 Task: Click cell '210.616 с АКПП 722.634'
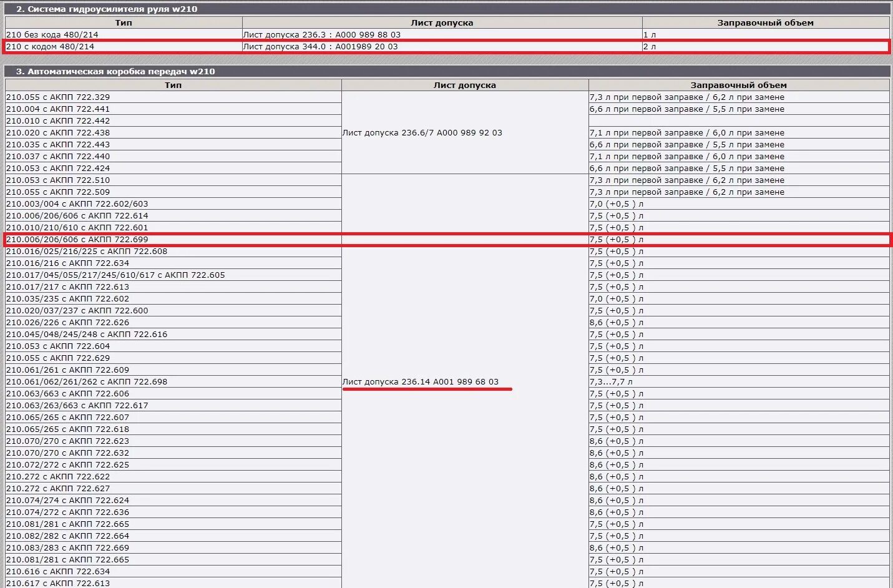pyautogui.click(x=173, y=571)
